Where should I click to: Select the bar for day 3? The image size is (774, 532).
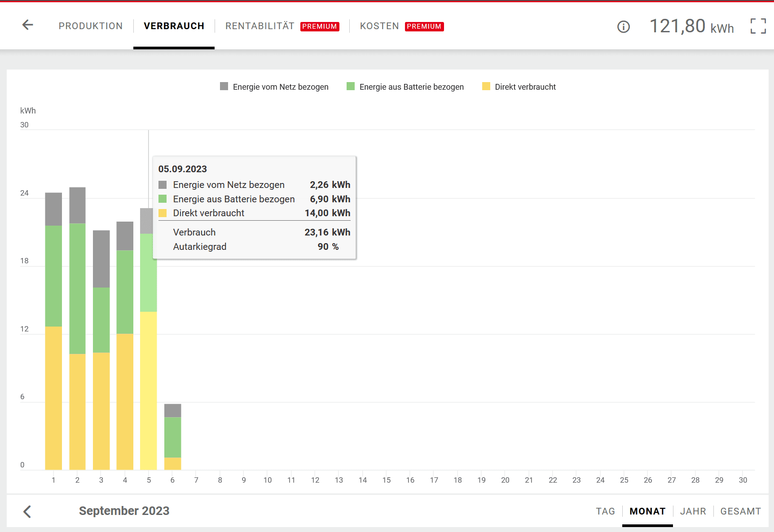coord(101,350)
